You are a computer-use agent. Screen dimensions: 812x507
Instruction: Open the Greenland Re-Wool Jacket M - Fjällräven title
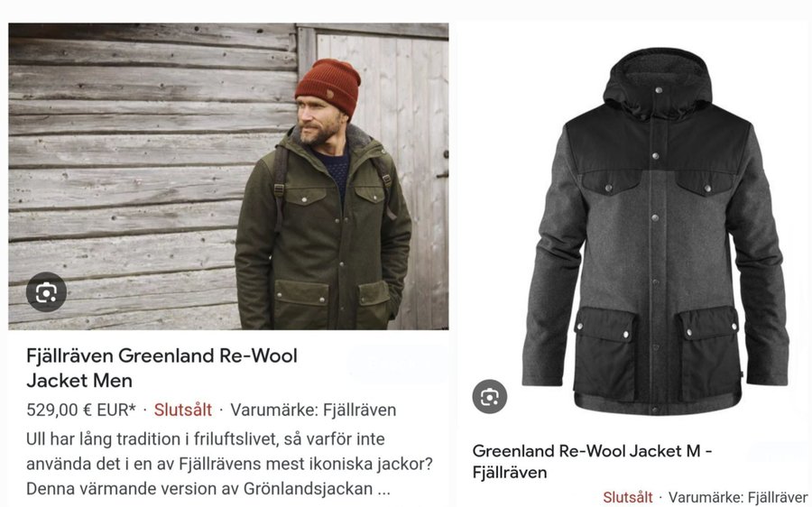click(593, 461)
